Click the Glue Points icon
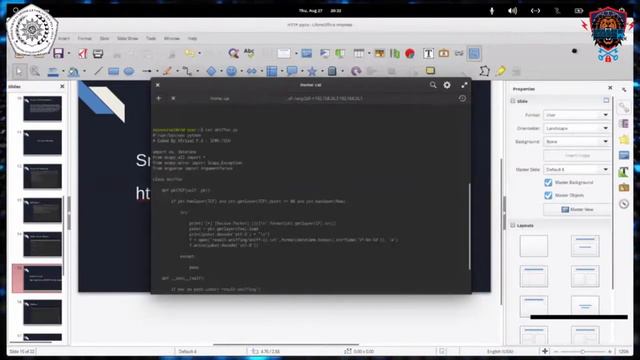This screenshot has width=640, height=360. click(x=501, y=71)
